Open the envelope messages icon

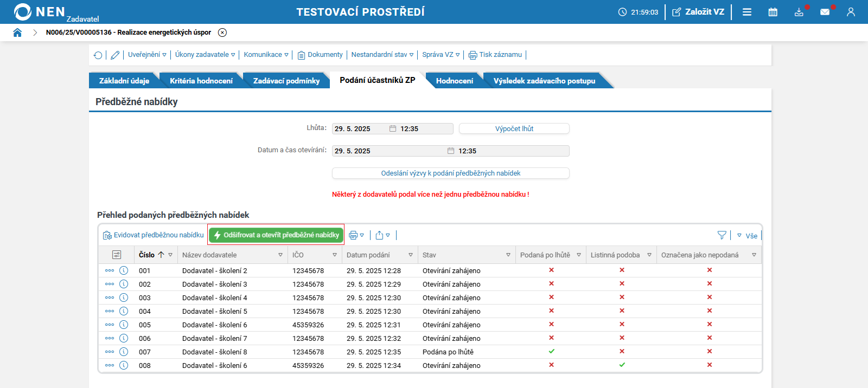[x=825, y=12]
